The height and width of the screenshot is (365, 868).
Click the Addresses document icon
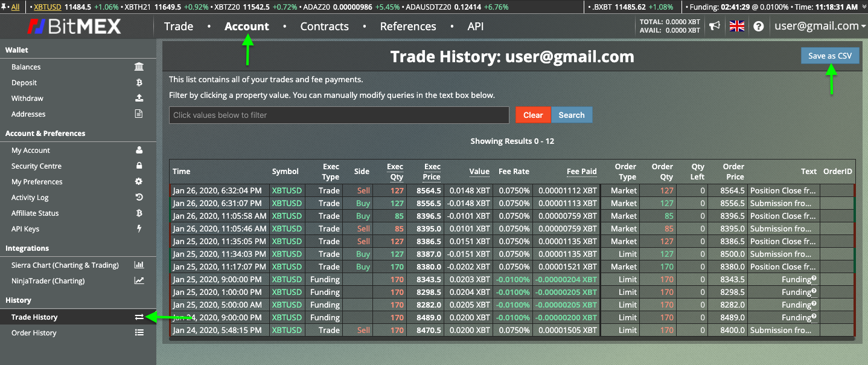(x=139, y=114)
